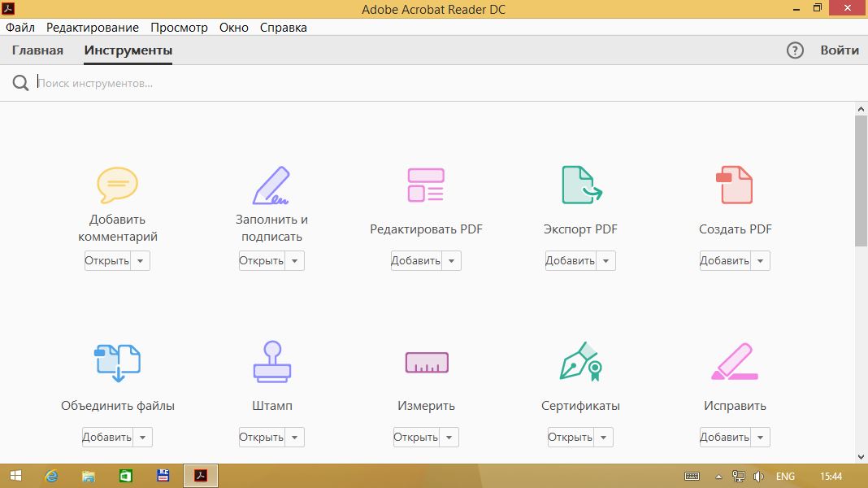
Task: Show hidden tray icons arrow
Action: click(x=718, y=477)
